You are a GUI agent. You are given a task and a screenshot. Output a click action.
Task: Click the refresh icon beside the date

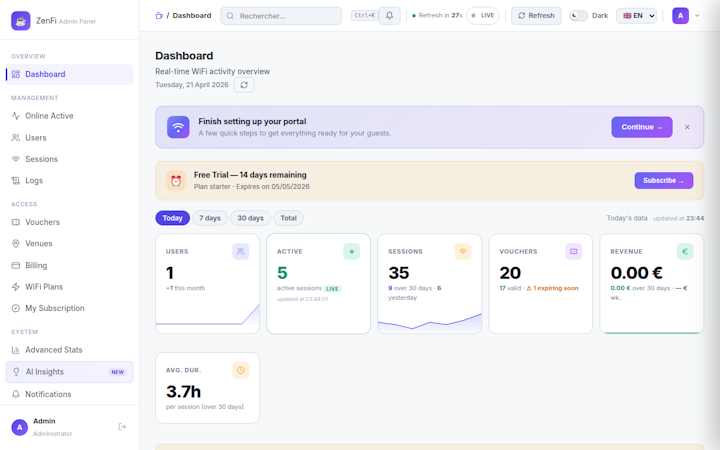[x=244, y=85]
